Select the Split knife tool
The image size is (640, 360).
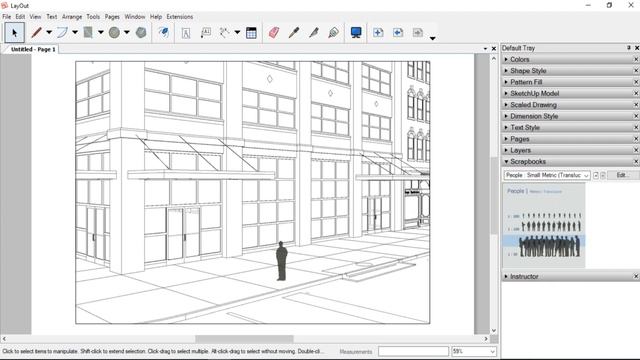(x=313, y=33)
